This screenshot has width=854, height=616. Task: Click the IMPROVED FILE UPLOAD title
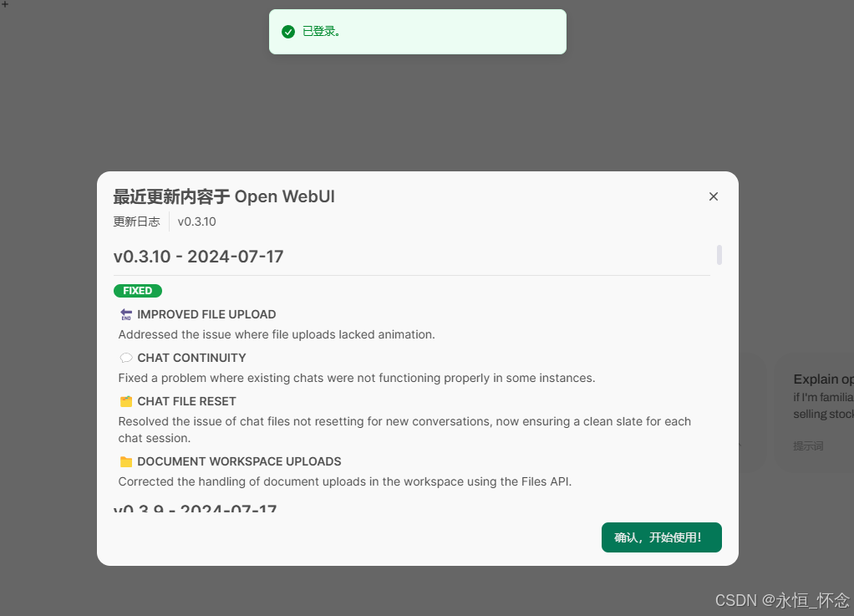click(x=206, y=314)
